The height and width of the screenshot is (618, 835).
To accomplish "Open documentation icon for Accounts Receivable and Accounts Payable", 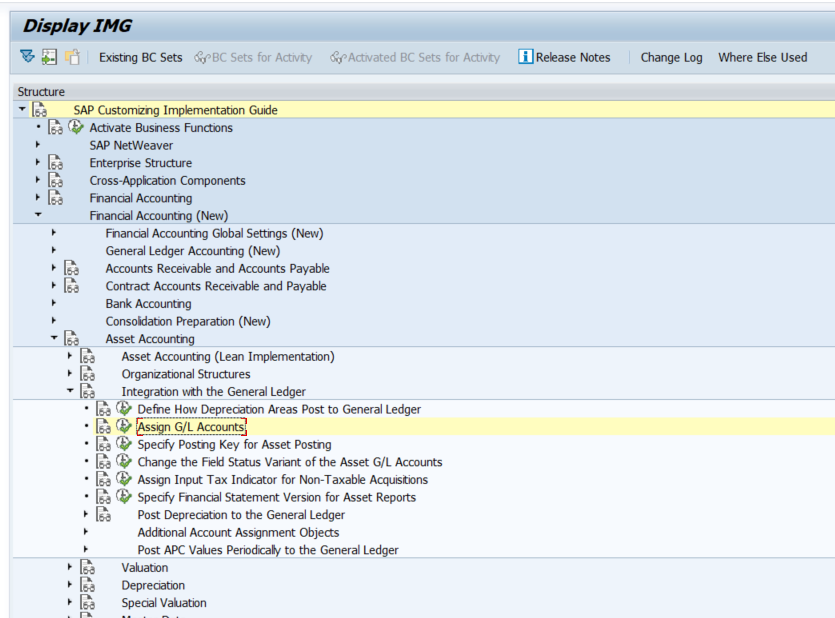I will [71, 268].
